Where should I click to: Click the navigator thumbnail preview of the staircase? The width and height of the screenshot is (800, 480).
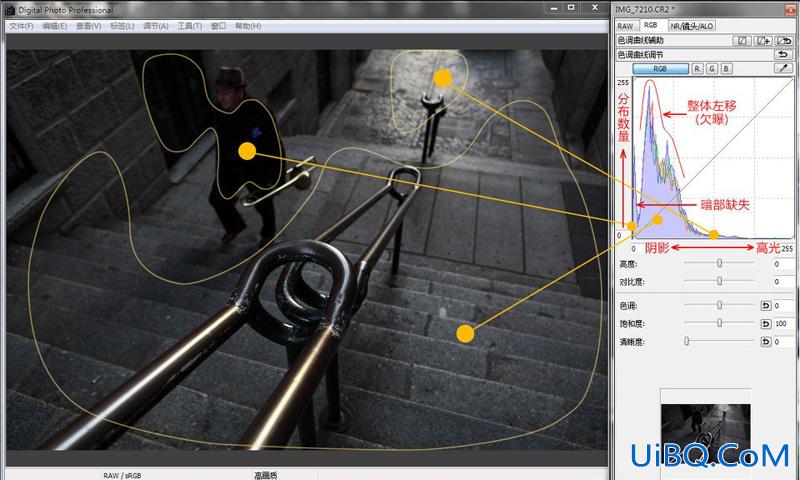click(x=706, y=433)
